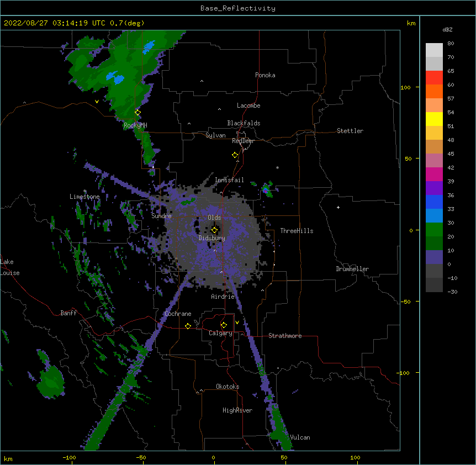Click the white asterisk marker above Limestone

pyautogui.click(x=85, y=191)
